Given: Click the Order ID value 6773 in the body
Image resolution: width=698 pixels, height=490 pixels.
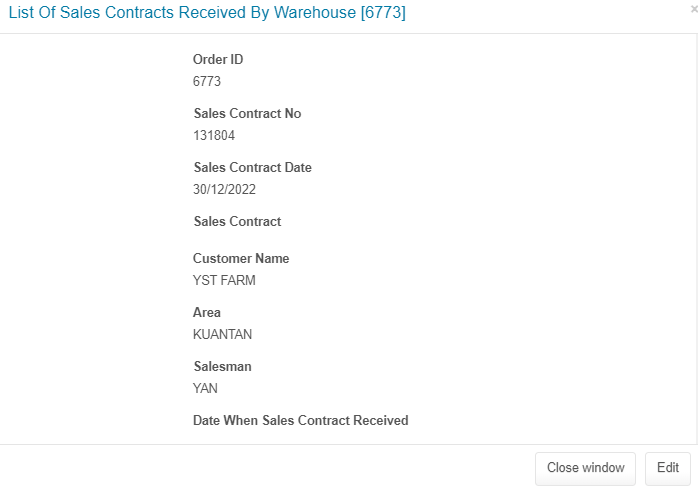Looking at the screenshot, I should pyautogui.click(x=207, y=81).
